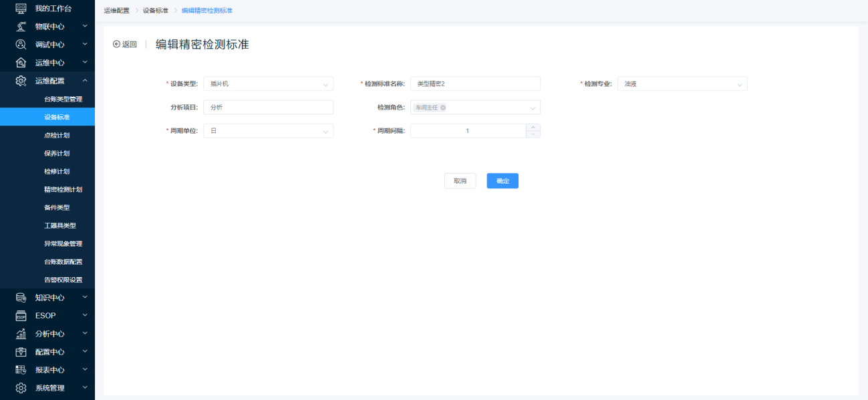
Task: Collapse the 运维配置 menu section
Action: [85, 81]
